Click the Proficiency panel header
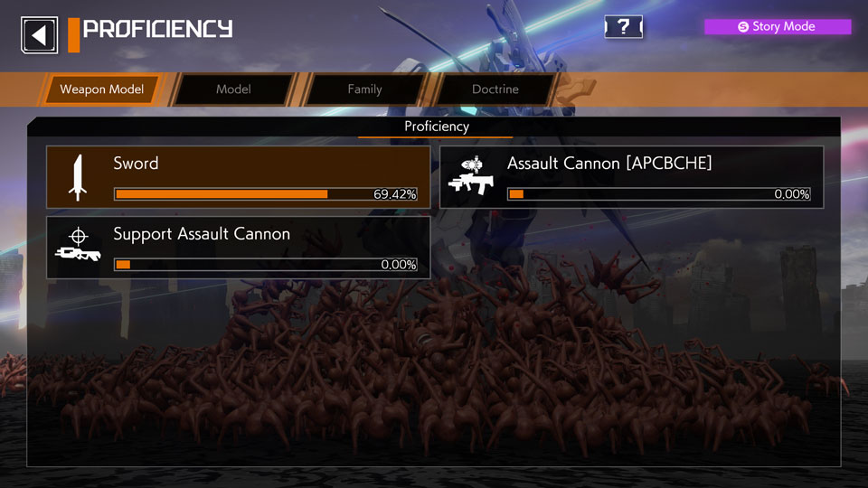 pos(436,127)
